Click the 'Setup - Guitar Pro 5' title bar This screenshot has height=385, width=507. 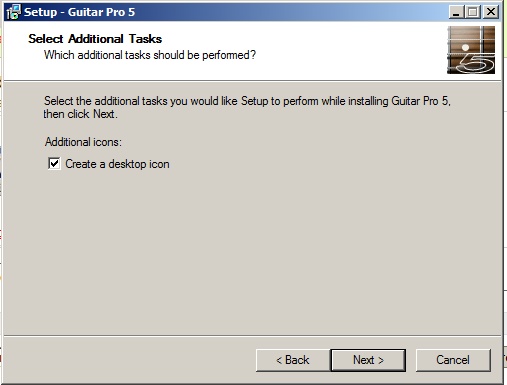click(x=233, y=12)
